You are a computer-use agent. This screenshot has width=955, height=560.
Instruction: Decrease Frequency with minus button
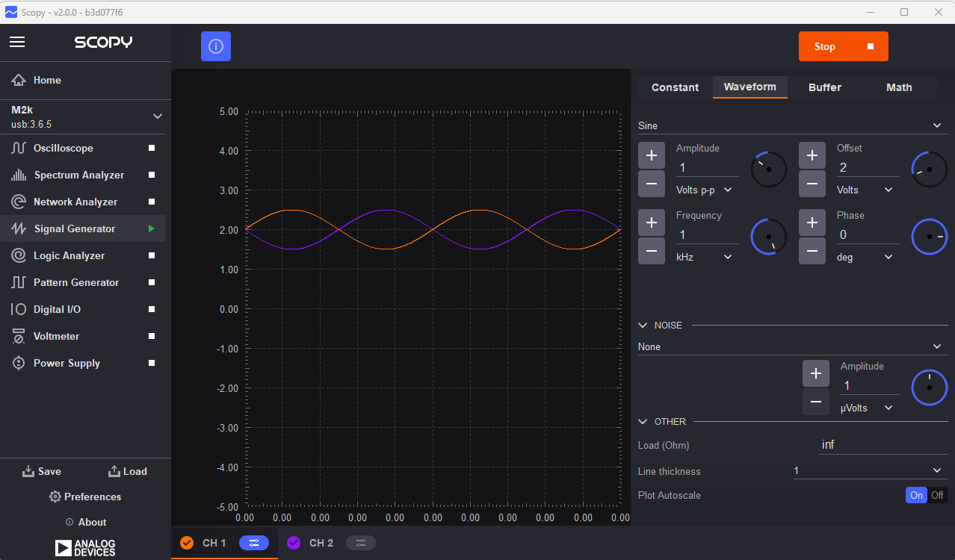click(x=652, y=251)
